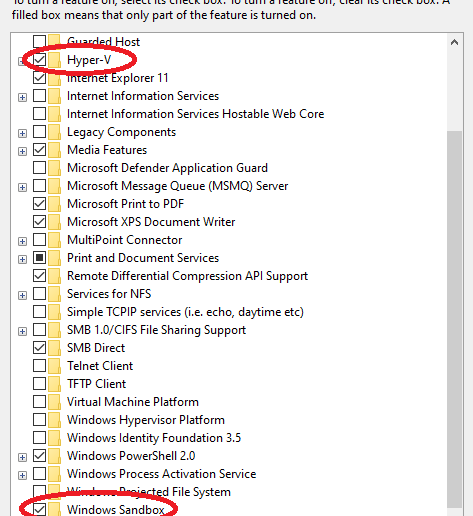Click the Internet Information Services folder icon

coord(55,96)
